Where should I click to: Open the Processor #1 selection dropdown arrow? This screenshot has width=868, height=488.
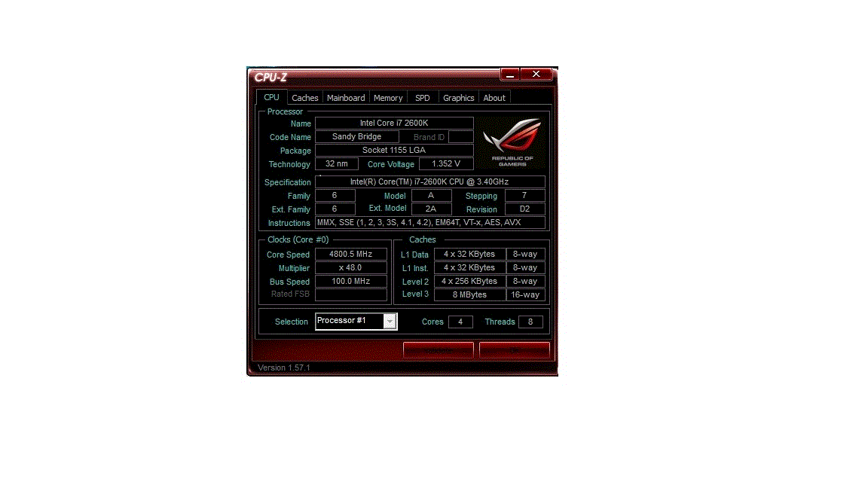point(390,322)
